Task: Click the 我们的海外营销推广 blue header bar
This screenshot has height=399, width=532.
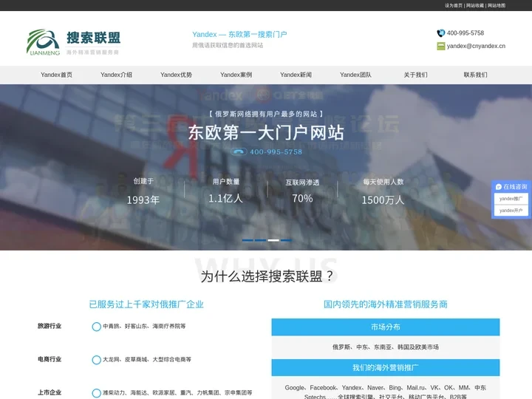Action: (x=386, y=367)
